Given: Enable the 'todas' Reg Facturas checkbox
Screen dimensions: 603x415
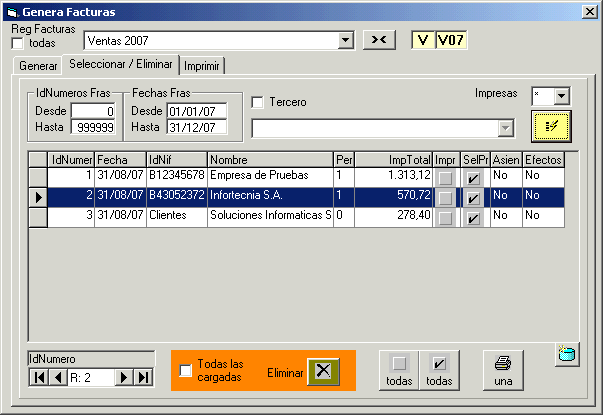Looking at the screenshot, I should [x=18, y=43].
